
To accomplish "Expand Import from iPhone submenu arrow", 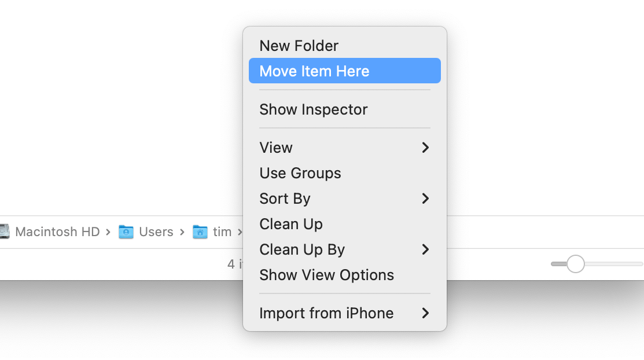I will pos(425,313).
